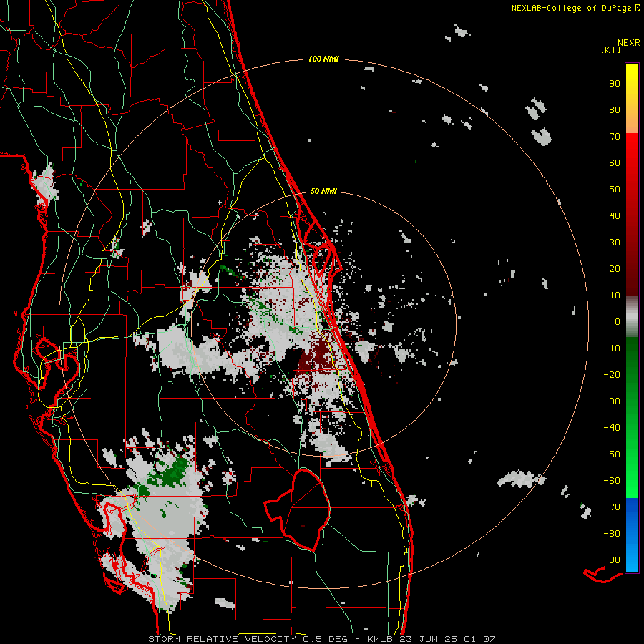Click the 60 value on the velocity scale
This screenshot has height=644, width=644.
click(615, 163)
